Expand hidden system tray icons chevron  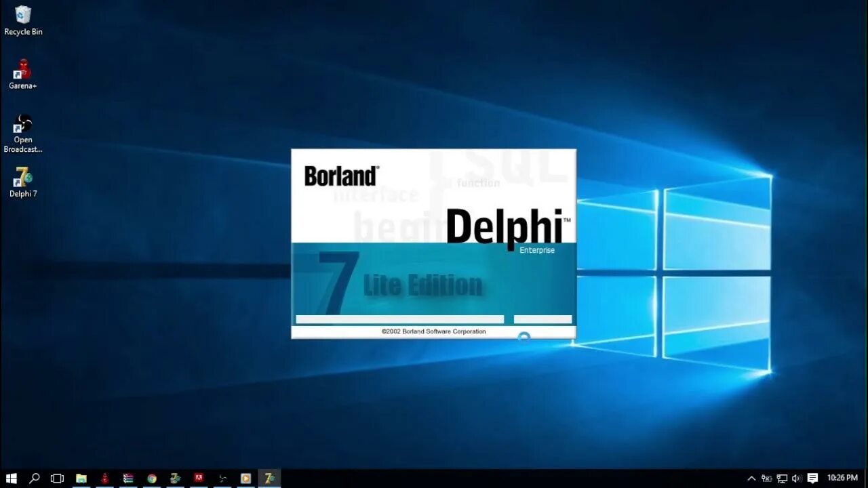[x=751, y=479]
